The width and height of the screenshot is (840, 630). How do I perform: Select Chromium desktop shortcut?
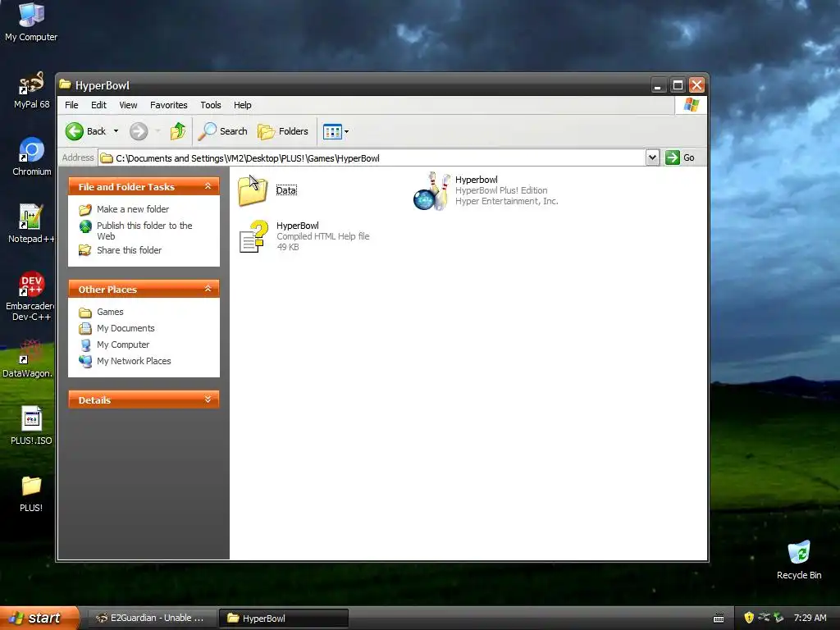[x=32, y=157]
